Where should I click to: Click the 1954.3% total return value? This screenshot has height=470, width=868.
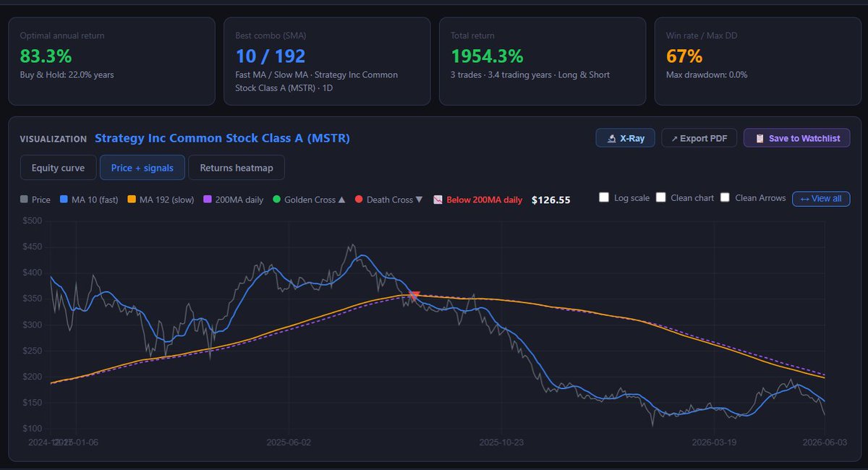tap(488, 56)
